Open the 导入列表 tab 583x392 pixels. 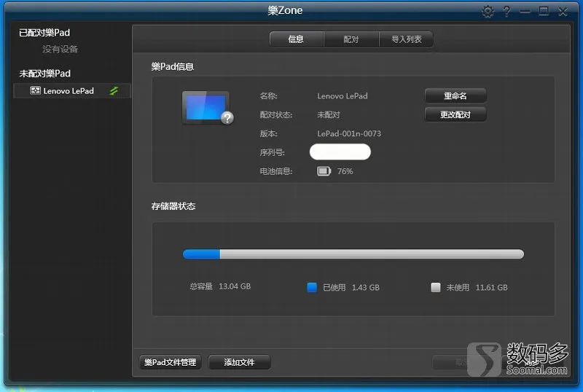(406, 39)
